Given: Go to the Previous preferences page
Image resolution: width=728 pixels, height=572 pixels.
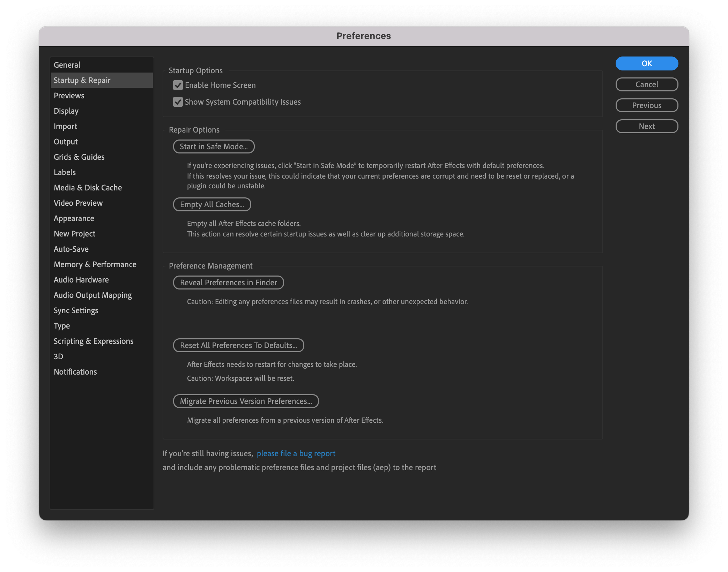Looking at the screenshot, I should pos(646,105).
